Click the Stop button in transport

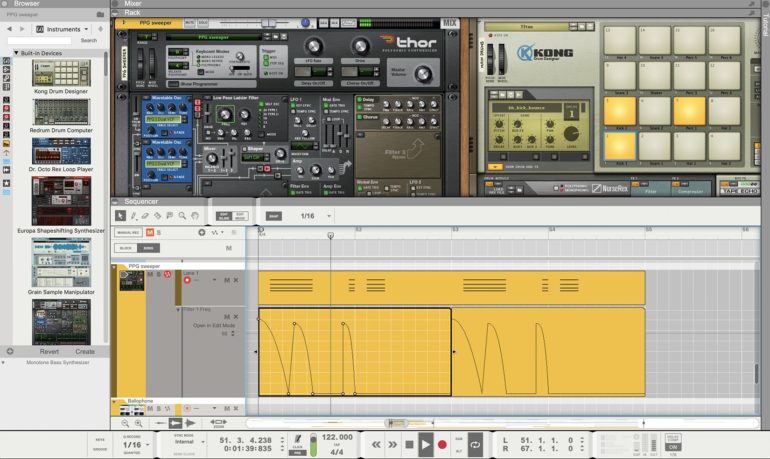pos(409,444)
